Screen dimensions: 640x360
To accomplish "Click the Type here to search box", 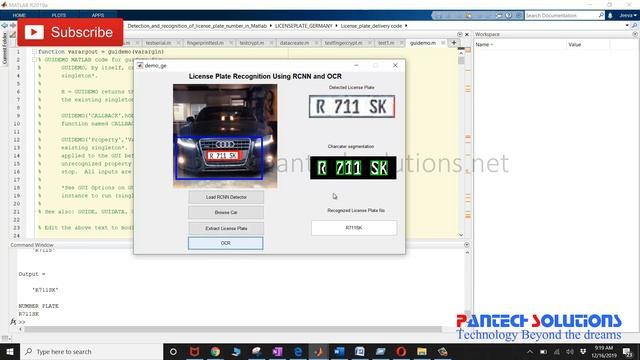I will [91, 351].
